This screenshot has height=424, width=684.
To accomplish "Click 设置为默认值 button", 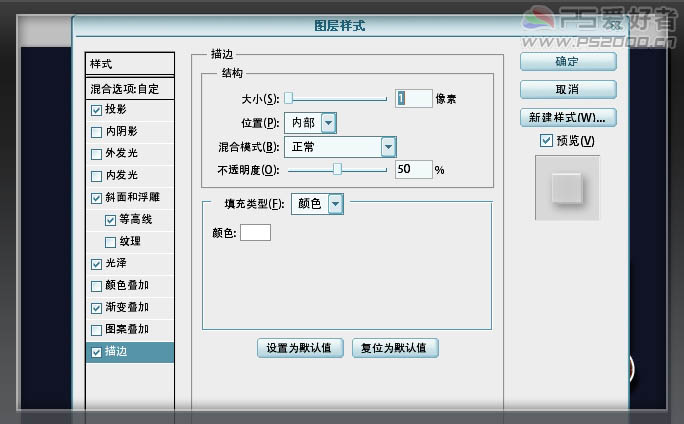I will click(300, 348).
